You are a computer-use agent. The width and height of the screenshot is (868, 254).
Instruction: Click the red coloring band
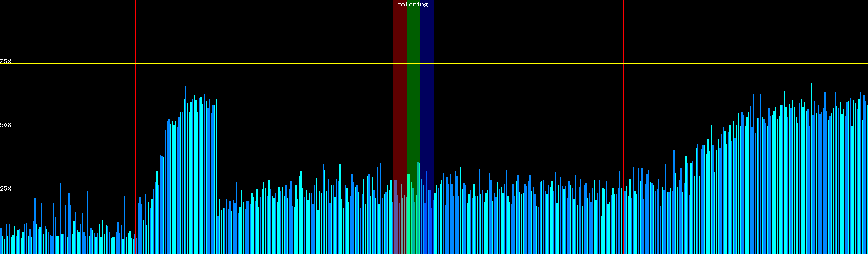tap(400, 85)
